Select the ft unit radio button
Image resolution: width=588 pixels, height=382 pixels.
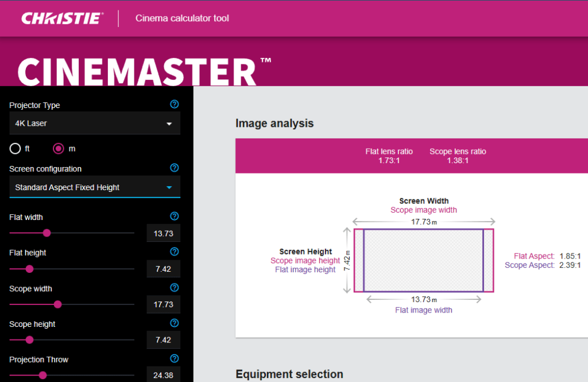point(15,149)
